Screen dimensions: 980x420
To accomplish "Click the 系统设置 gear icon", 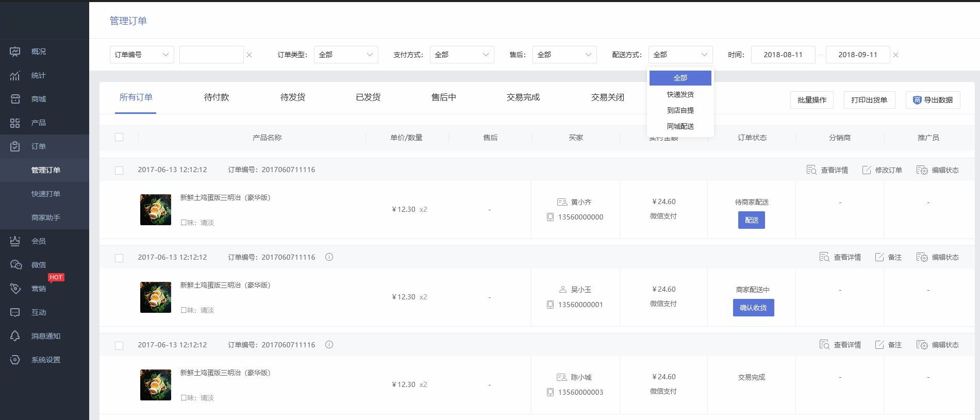I will click(15, 360).
